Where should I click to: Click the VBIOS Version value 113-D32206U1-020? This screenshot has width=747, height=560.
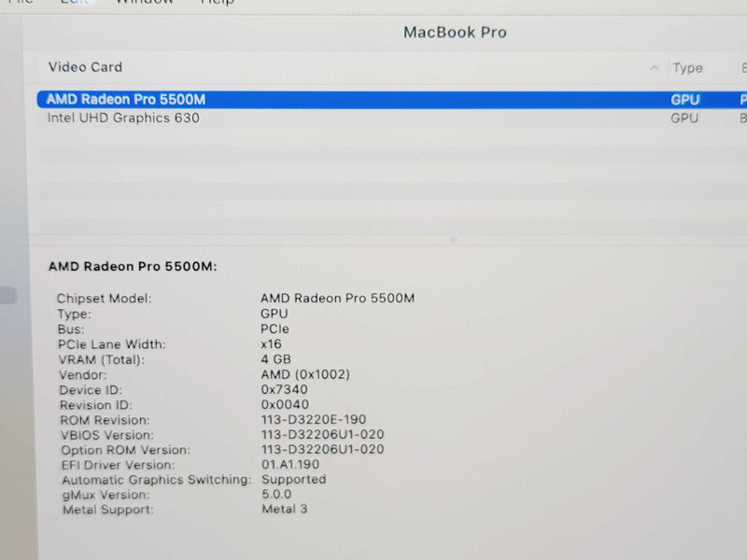point(322,434)
